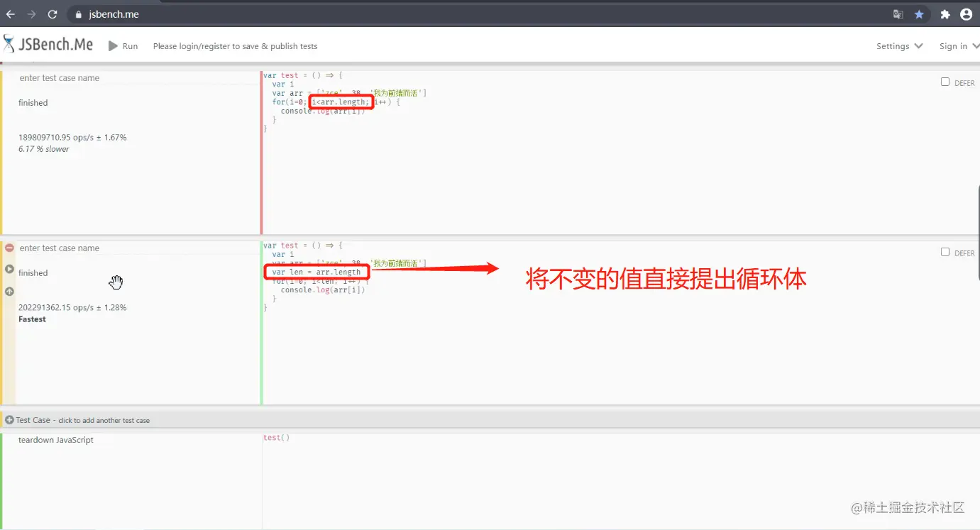Enable DEFER checkbox for first test case
The height and width of the screenshot is (530, 980).
[x=945, y=82]
